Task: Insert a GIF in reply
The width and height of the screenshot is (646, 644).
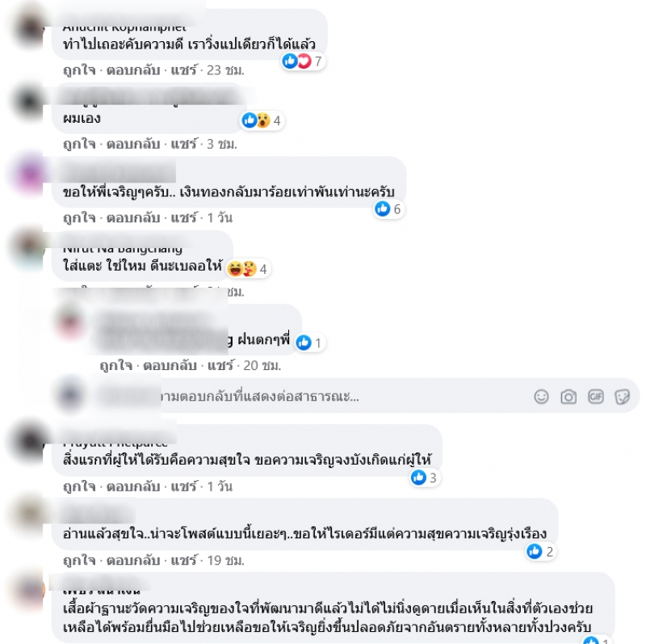Action: pos(595,397)
